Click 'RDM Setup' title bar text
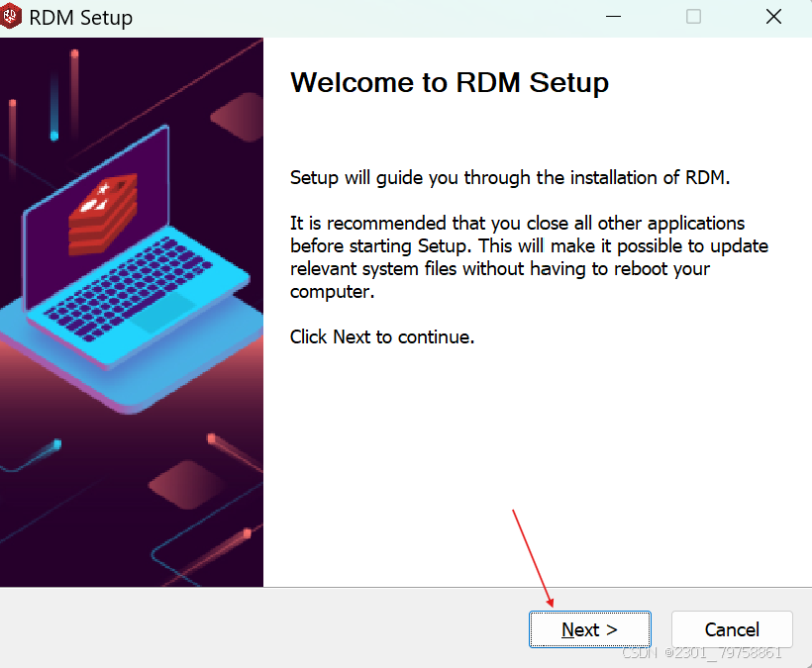The image size is (812, 668). (81, 18)
